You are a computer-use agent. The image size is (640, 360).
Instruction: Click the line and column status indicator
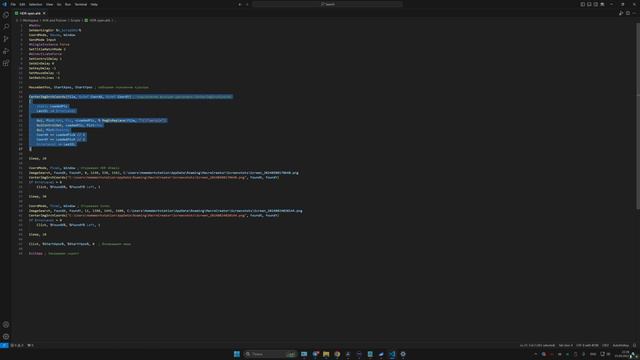coord(537,345)
